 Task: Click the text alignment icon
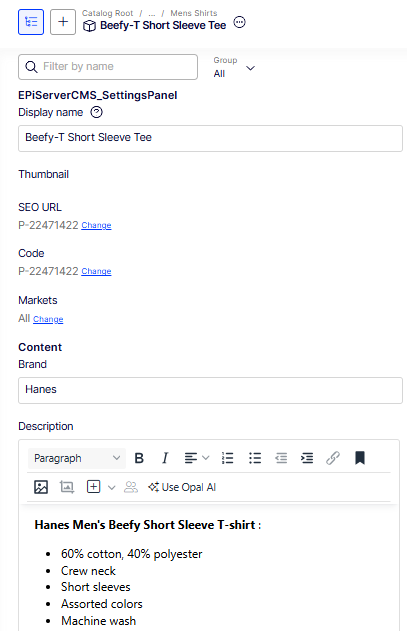point(190,458)
